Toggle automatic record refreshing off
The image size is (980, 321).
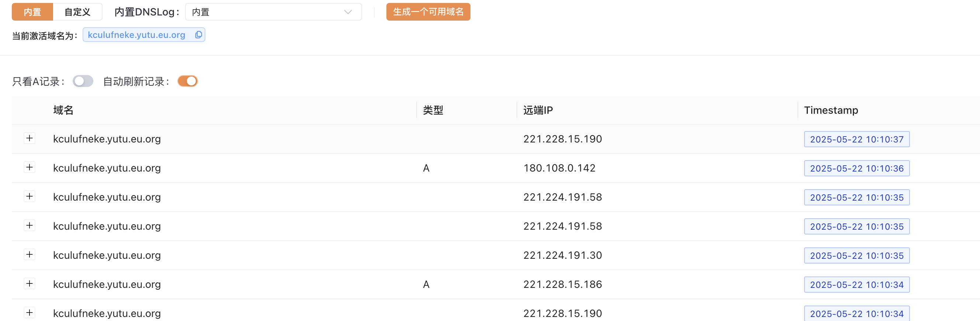click(x=188, y=81)
